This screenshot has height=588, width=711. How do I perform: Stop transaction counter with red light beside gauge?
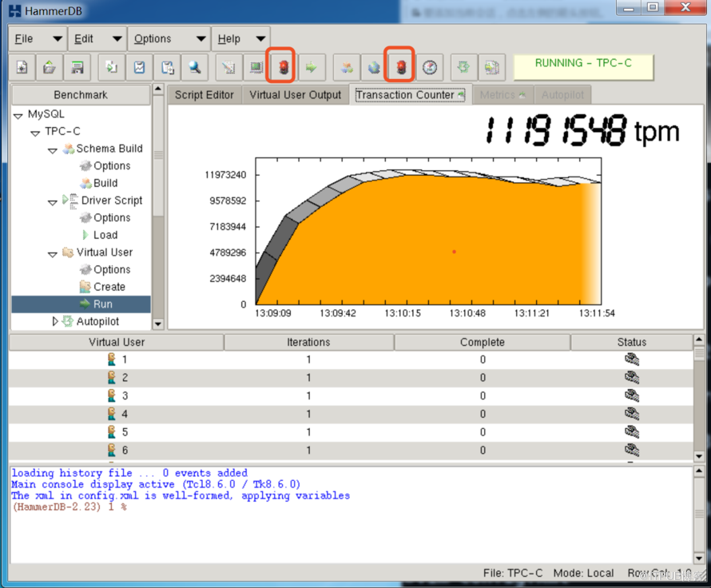click(401, 68)
